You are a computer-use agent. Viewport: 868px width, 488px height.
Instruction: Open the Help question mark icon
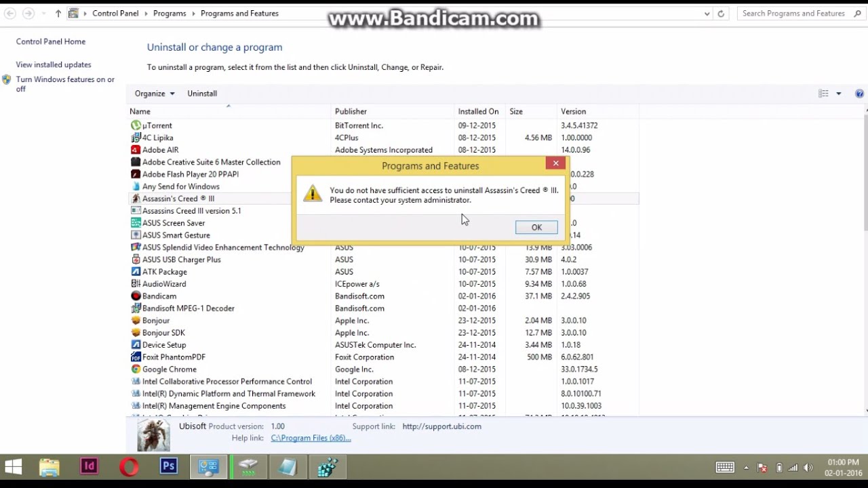point(860,94)
